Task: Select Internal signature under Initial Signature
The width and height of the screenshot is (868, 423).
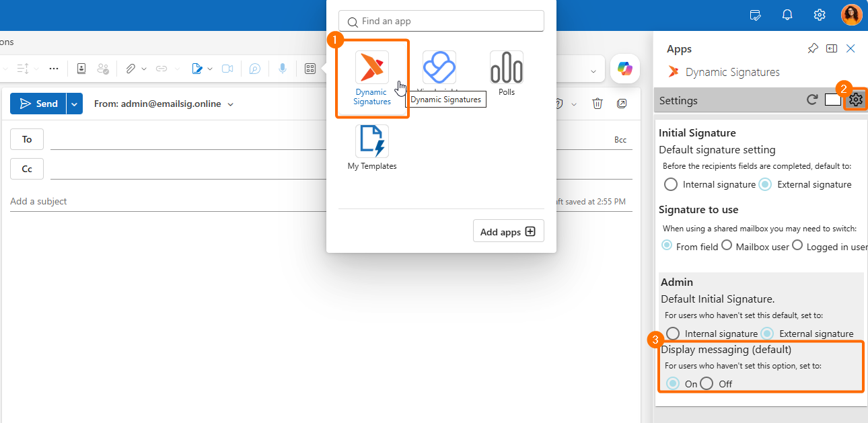Action: pos(671,184)
